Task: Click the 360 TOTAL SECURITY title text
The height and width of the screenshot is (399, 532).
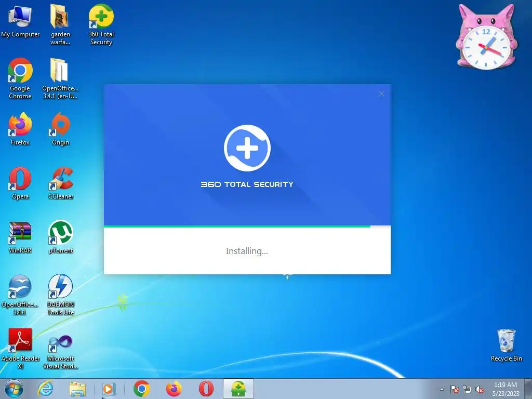Action: pyautogui.click(x=247, y=184)
